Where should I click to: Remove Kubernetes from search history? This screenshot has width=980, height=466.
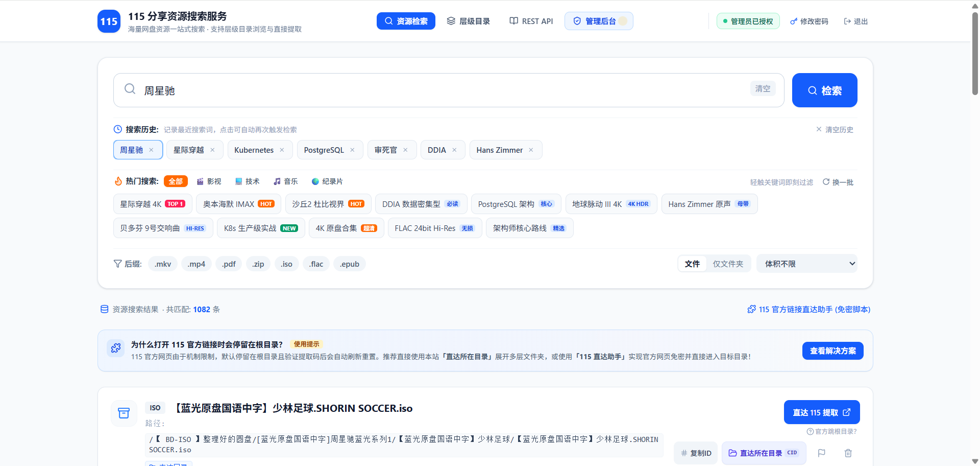pos(282,150)
